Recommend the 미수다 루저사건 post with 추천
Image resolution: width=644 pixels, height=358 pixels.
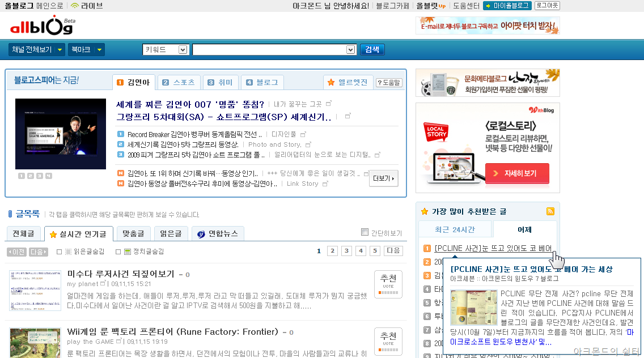388,284
